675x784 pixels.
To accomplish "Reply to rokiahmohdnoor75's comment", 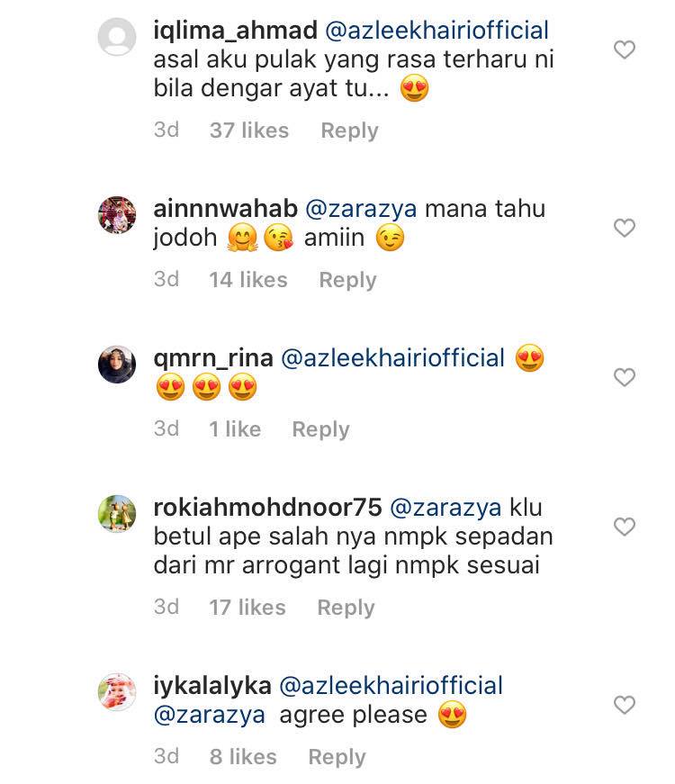I will pyautogui.click(x=346, y=608).
